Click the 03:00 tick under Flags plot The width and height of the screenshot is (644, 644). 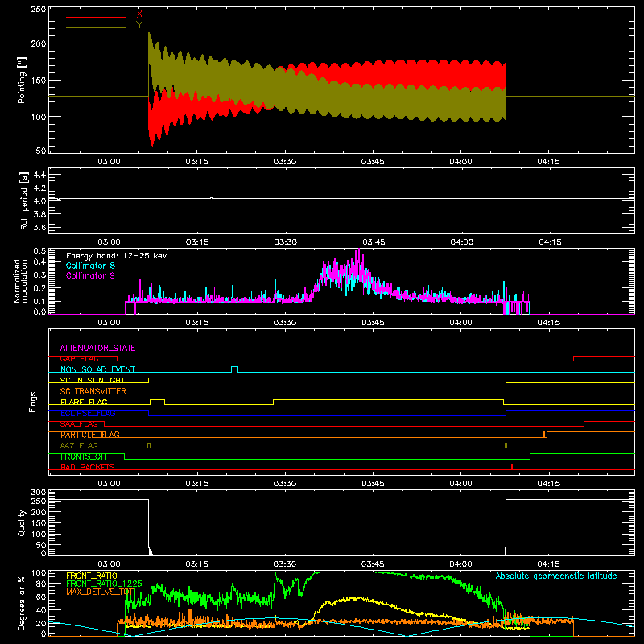[109, 484]
